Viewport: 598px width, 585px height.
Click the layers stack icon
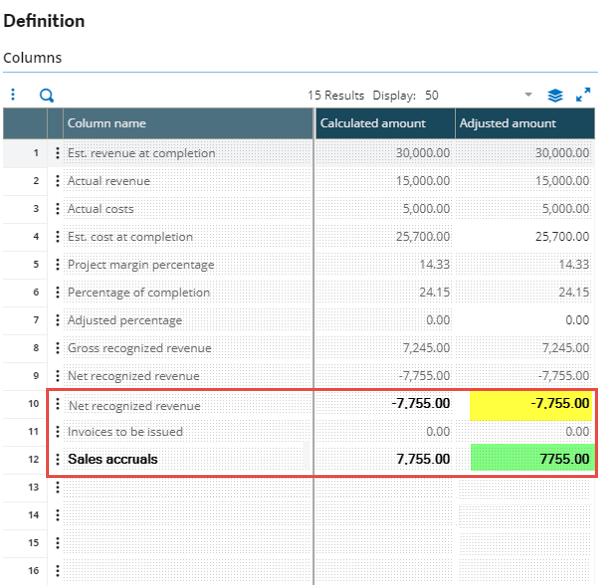555,95
